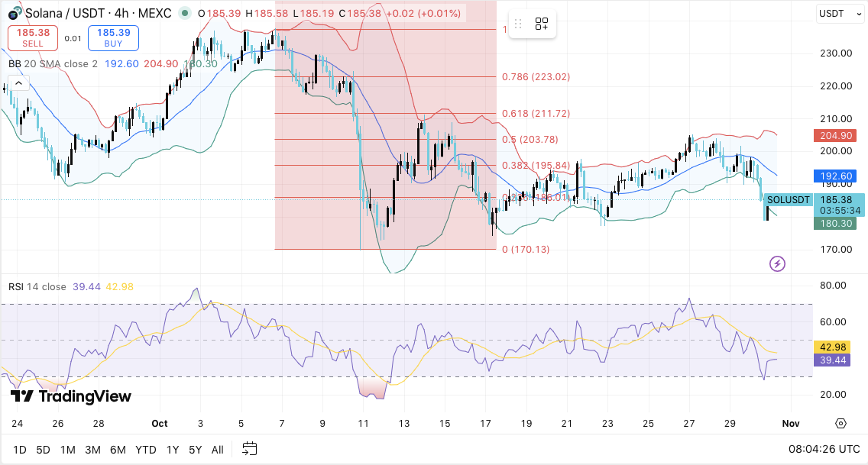
Task: Click the 185.38 SELL button
Action: click(33, 37)
